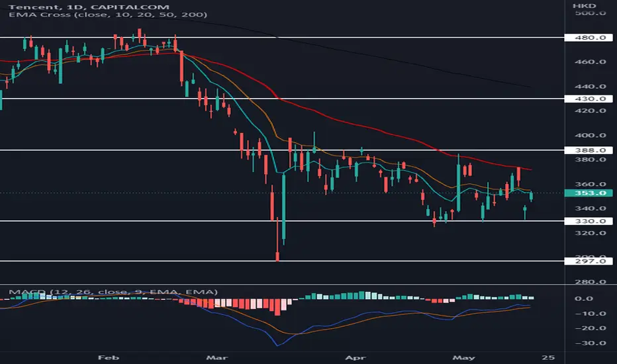The width and height of the screenshot is (617, 364).
Task: Click the 440.0 price scale value
Action: (591, 86)
